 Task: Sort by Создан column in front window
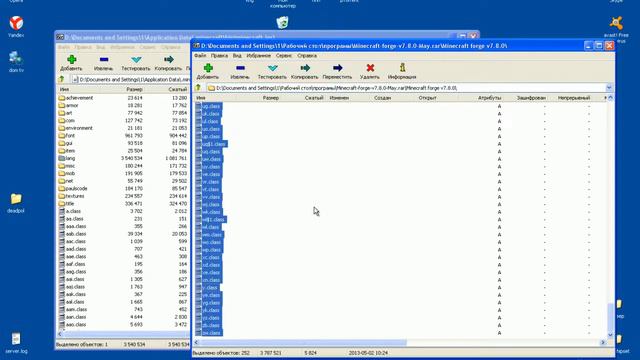point(382,98)
